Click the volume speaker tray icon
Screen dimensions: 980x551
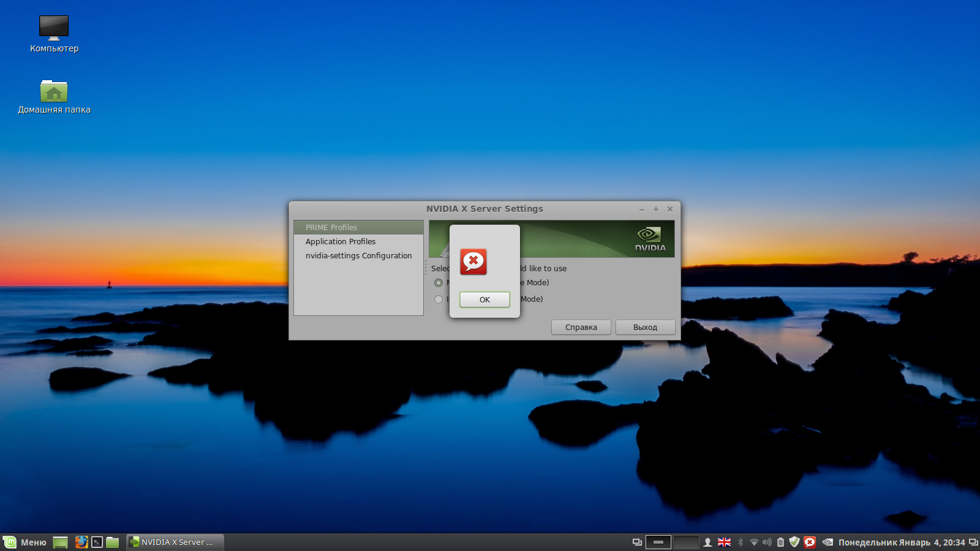767,542
